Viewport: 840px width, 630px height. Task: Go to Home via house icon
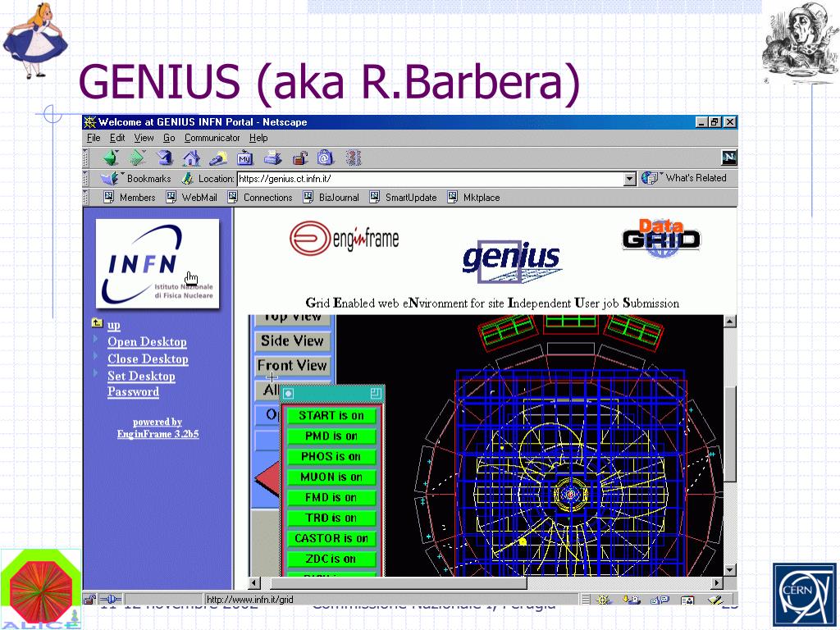coord(191,157)
